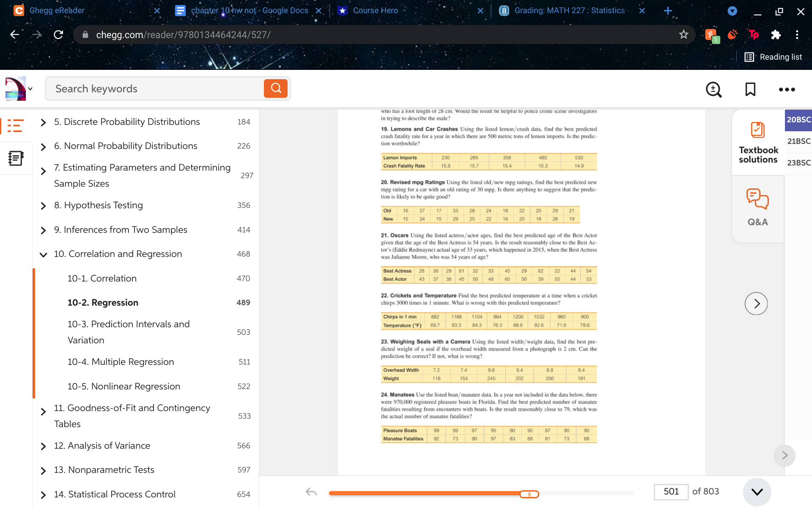Open the Q&A panel

pyautogui.click(x=757, y=207)
